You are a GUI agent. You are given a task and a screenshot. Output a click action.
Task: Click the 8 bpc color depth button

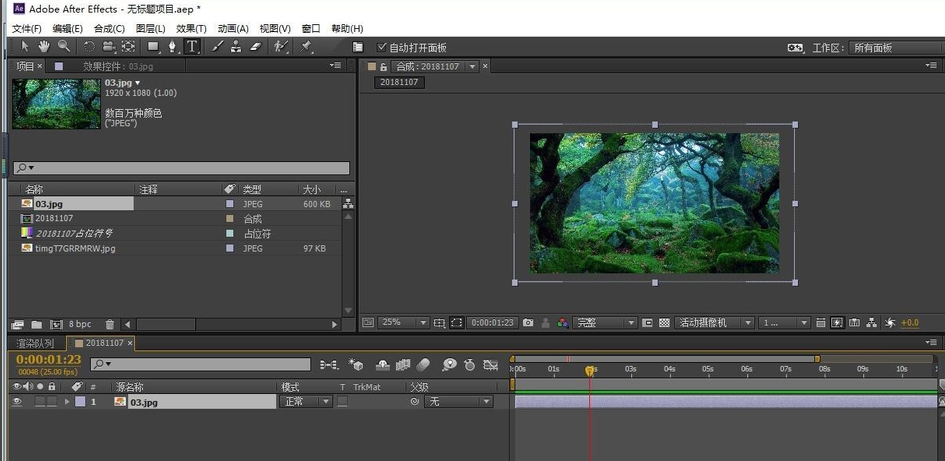(80, 324)
